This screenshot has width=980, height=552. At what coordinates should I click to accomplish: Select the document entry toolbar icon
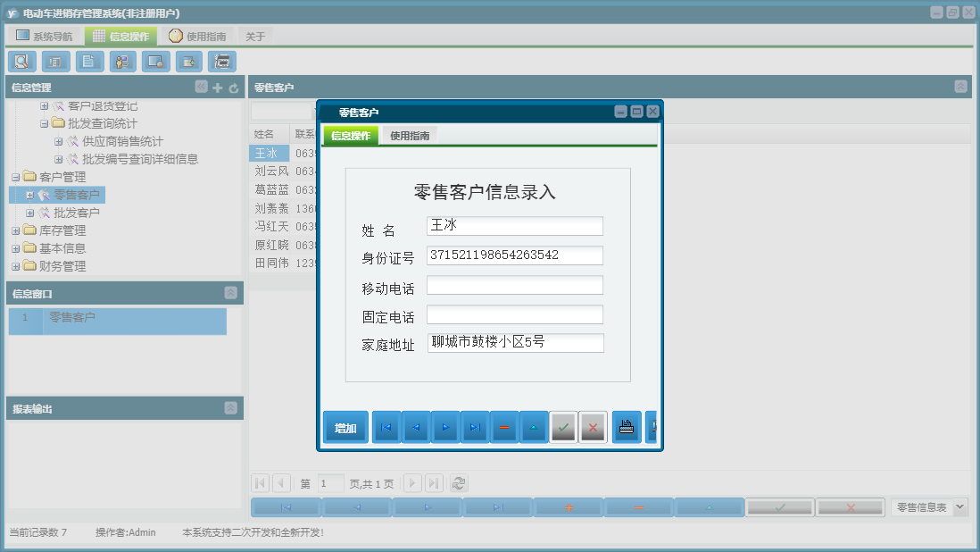tap(87, 61)
